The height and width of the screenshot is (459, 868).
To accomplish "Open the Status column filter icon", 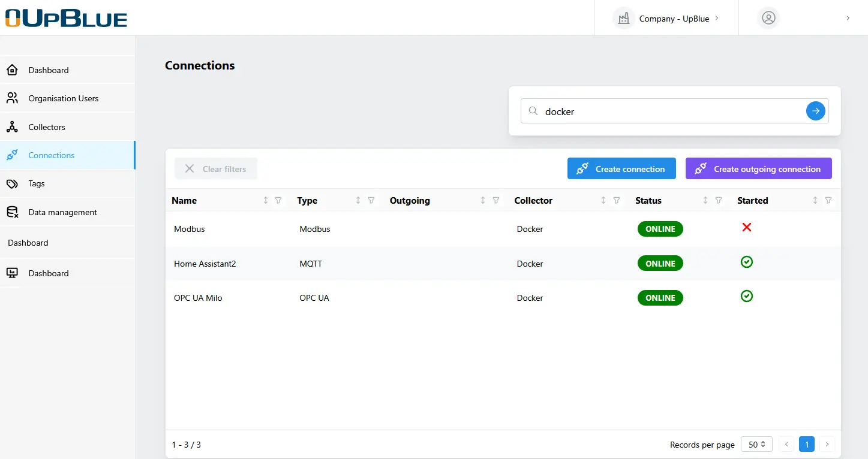I will 719,201.
